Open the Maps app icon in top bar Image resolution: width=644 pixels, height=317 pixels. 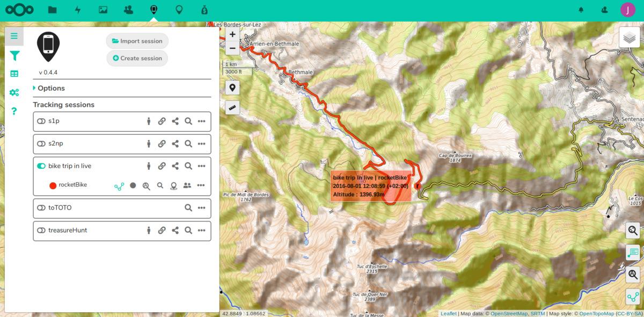click(179, 10)
